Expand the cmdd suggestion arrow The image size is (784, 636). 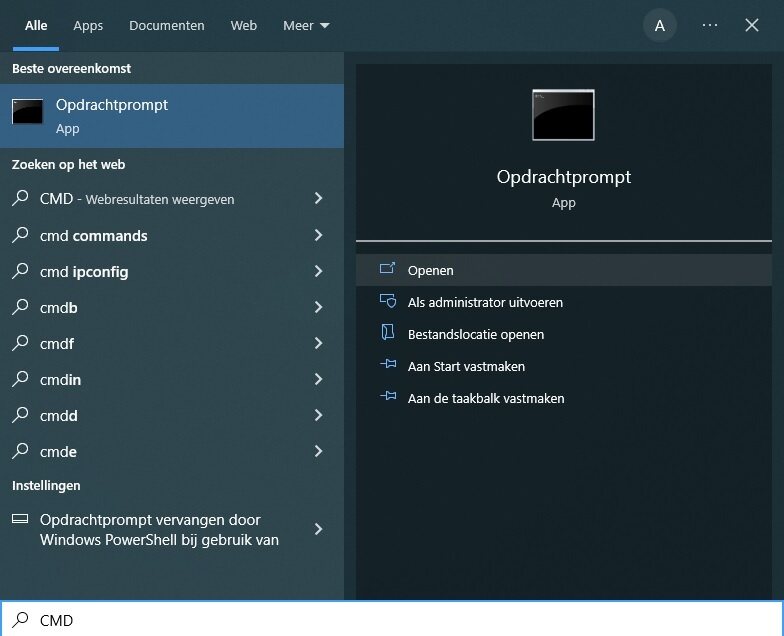[x=318, y=415]
